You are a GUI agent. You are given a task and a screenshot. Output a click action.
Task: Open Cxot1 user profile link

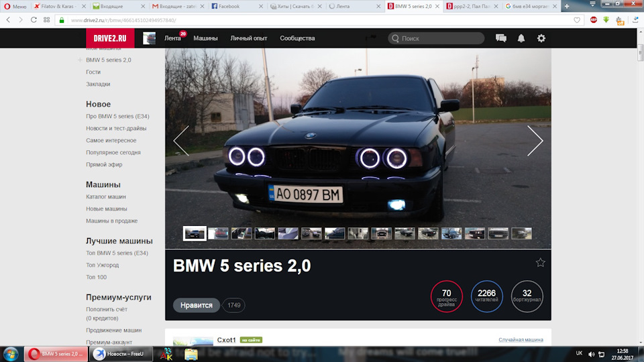point(226,340)
